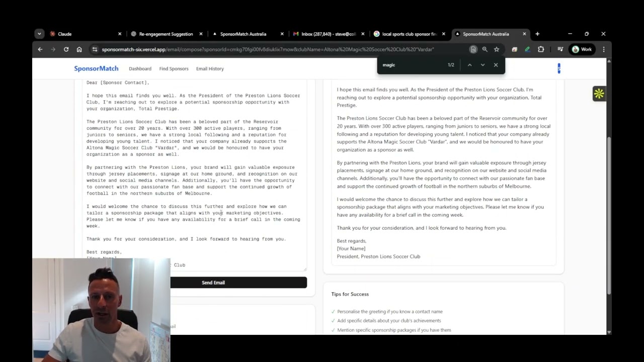Open the media controls icon
The width and height of the screenshot is (644, 362).
560,49
